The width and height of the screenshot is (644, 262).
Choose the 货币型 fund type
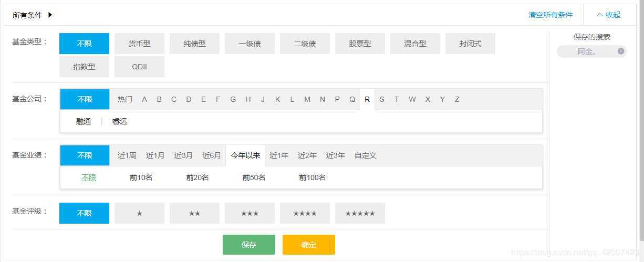coord(139,44)
